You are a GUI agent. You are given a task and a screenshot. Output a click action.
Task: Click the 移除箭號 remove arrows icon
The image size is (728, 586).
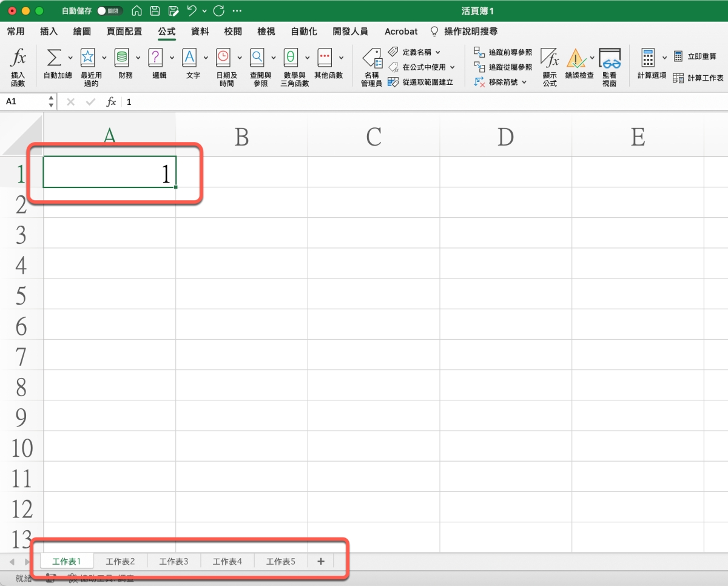[x=479, y=82]
